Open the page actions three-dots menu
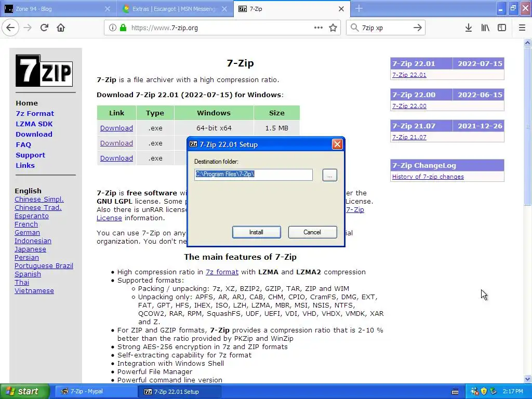The image size is (532, 399). point(318,28)
